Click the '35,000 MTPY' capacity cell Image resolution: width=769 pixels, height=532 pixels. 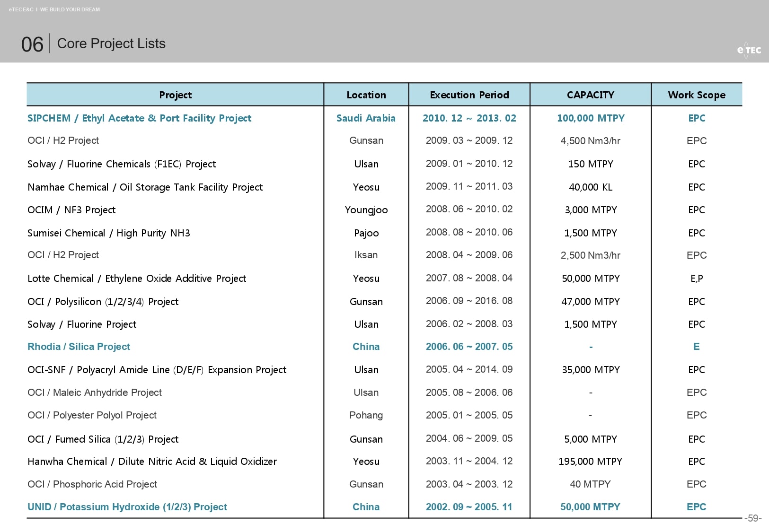point(591,370)
